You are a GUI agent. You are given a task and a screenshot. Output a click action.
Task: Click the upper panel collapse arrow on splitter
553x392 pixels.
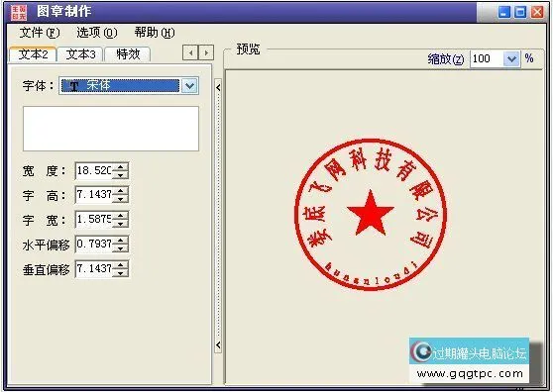pos(218,87)
